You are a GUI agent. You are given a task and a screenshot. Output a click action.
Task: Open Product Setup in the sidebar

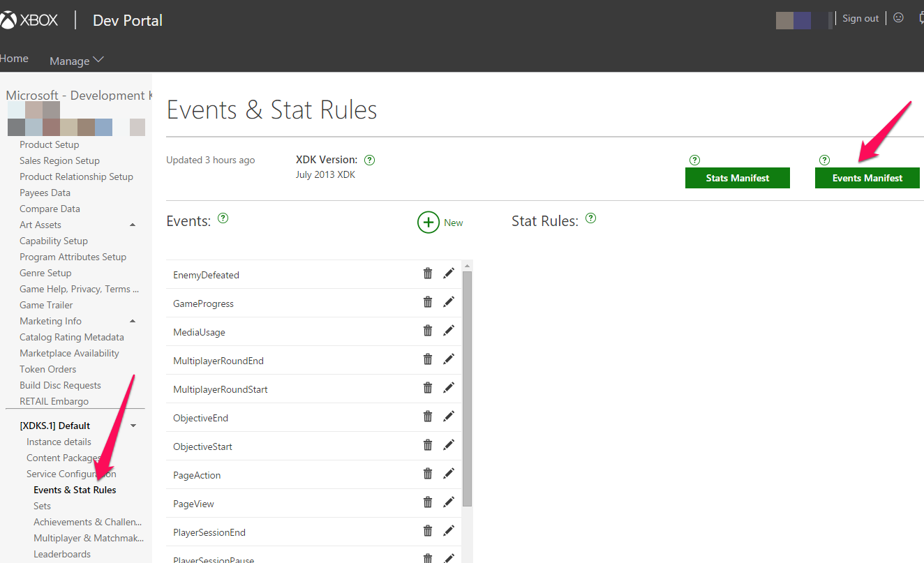[x=50, y=144]
